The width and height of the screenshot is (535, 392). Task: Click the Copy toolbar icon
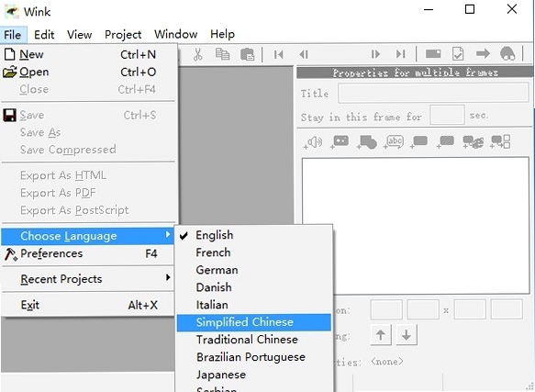click(222, 54)
